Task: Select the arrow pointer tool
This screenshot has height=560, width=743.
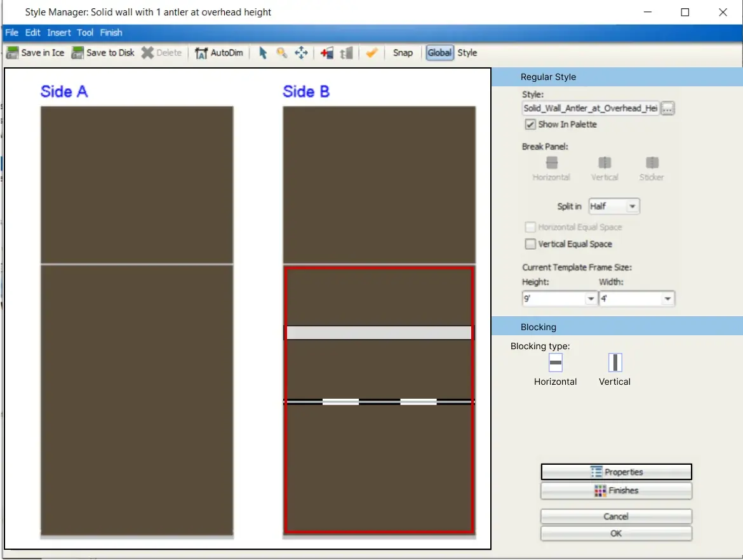Action: pos(263,53)
